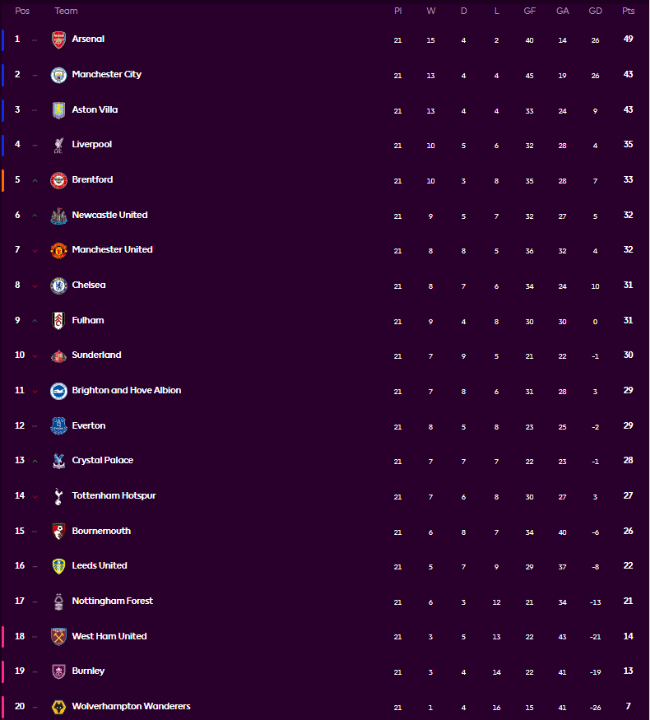Screen dimensions: 650x720
Task: Click the Arsenal club crest
Action: (58, 40)
